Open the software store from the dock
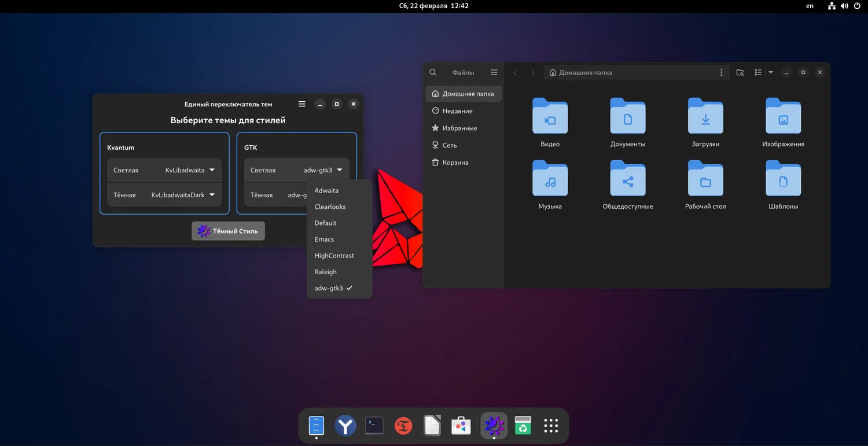The image size is (868, 446). tap(461, 426)
